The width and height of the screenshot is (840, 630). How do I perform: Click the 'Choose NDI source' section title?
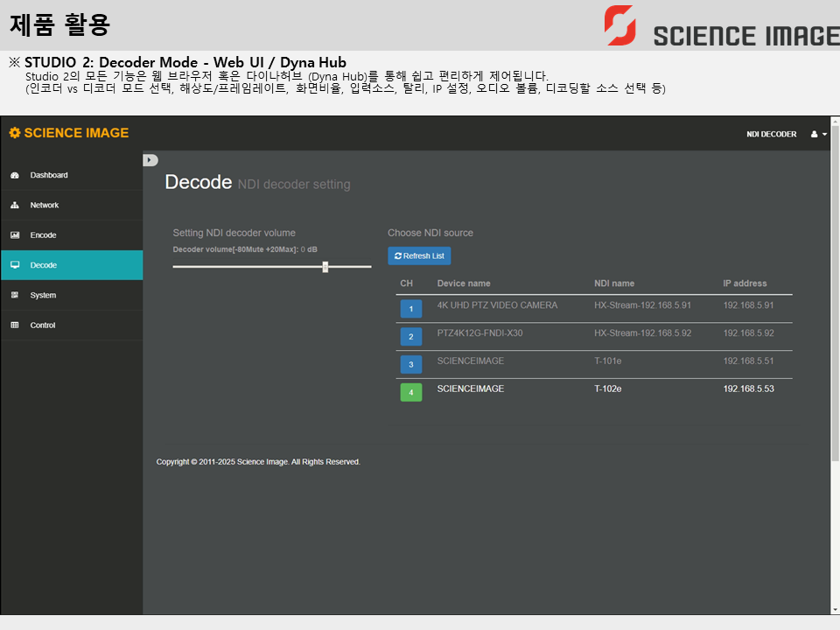(430, 233)
